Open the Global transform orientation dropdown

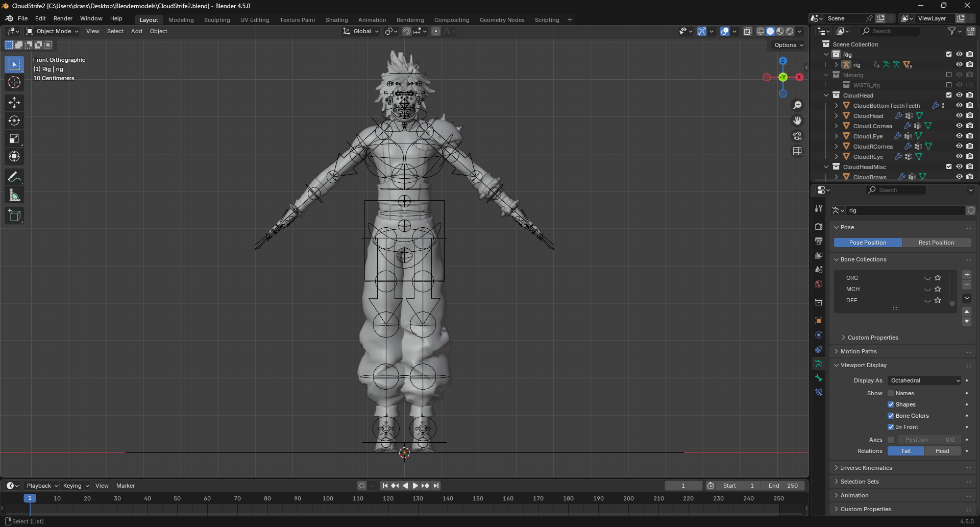pyautogui.click(x=361, y=31)
